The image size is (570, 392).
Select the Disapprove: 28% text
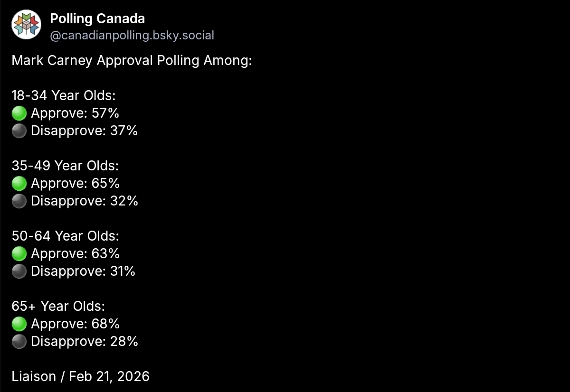tap(85, 342)
